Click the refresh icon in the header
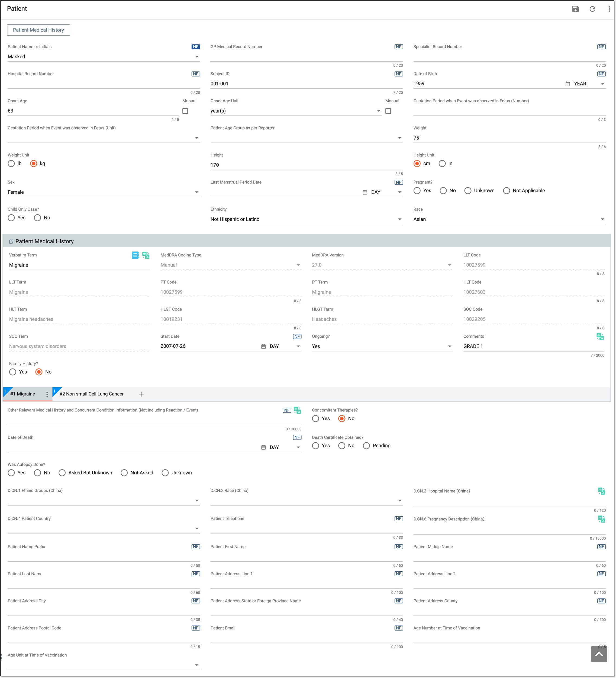This screenshot has width=616, height=678. [x=592, y=9]
